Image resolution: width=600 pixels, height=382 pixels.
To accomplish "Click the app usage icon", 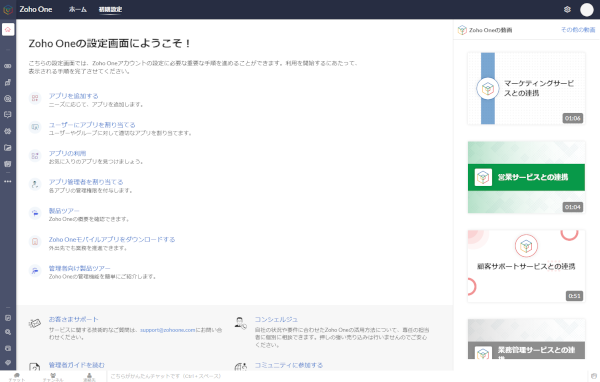I will click(35, 156).
